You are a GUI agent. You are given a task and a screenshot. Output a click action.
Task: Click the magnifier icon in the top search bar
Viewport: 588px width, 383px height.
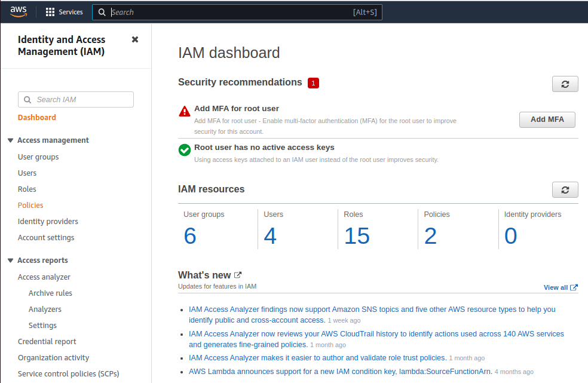pos(102,13)
